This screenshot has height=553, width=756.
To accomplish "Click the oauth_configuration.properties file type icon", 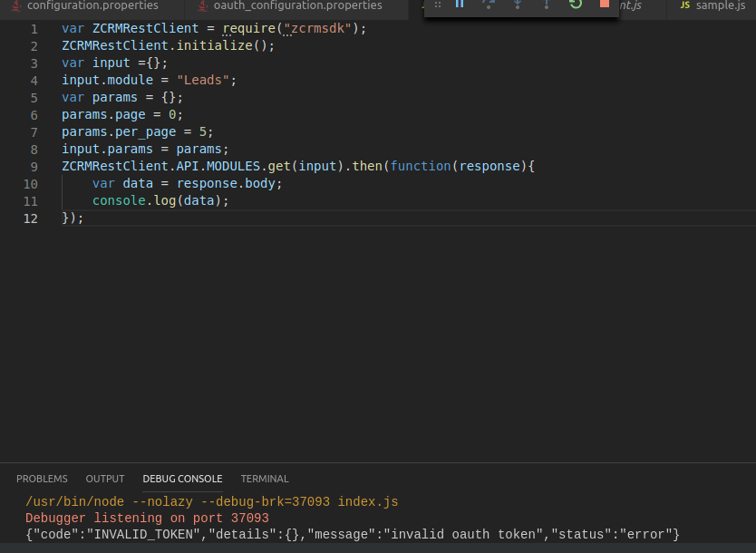I will pos(203,5).
